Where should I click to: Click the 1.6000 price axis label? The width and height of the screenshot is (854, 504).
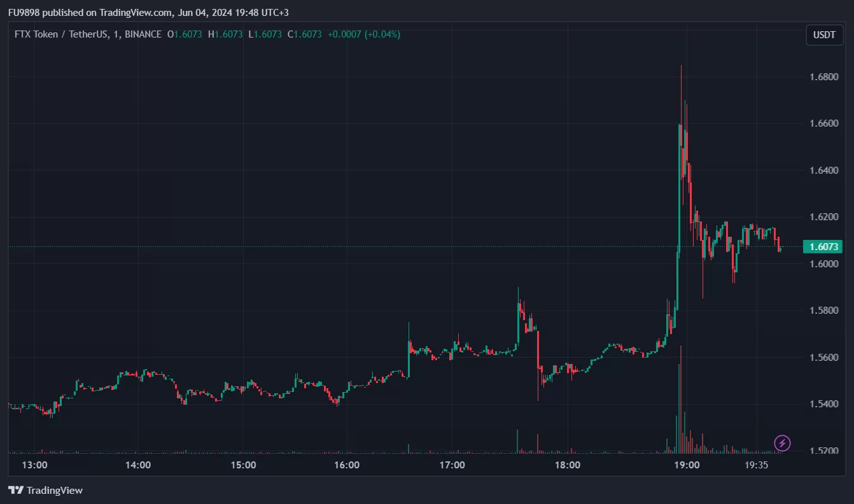tap(823, 264)
